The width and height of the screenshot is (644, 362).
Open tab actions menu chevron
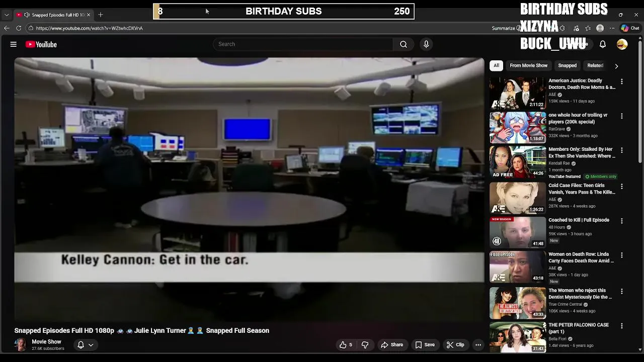pos(7,15)
